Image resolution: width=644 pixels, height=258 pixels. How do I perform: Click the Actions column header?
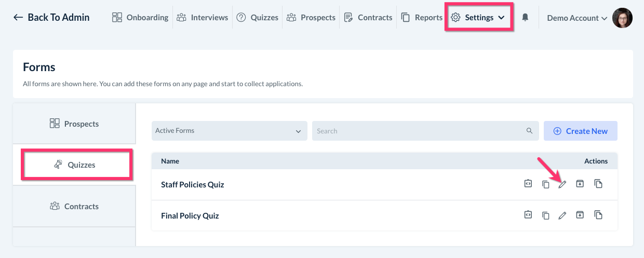coord(596,161)
